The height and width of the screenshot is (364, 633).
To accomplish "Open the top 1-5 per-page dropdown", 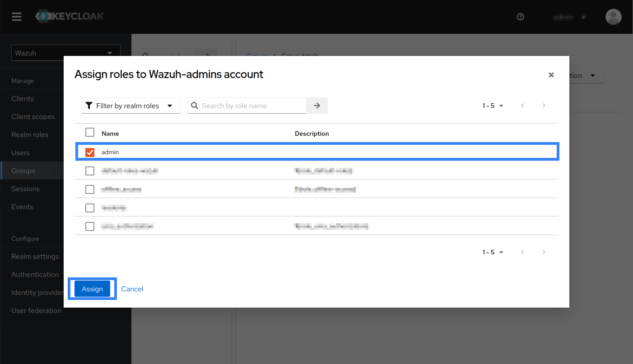I will click(493, 106).
